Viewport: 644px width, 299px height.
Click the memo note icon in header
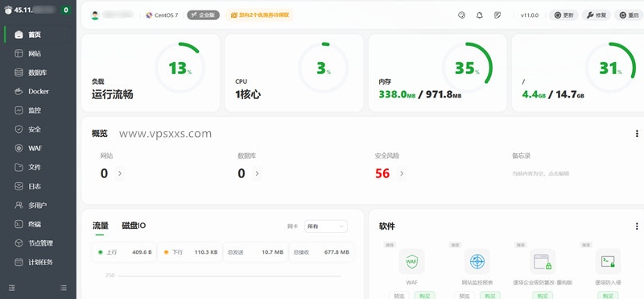click(x=497, y=15)
